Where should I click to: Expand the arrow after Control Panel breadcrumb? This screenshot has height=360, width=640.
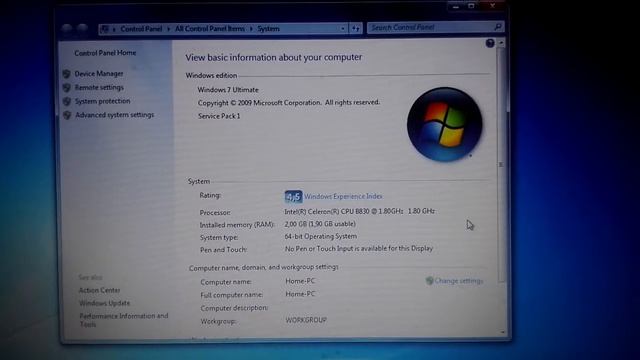point(169,29)
